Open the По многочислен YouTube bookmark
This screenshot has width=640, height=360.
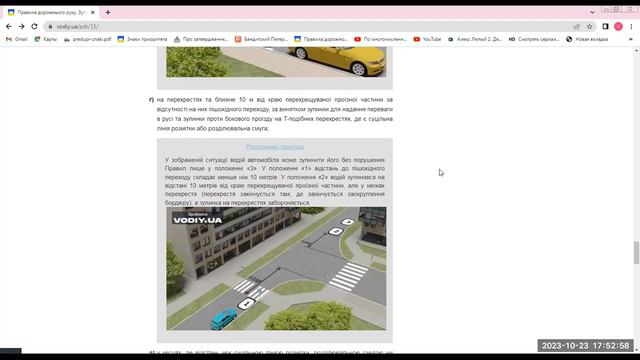click(x=380, y=39)
